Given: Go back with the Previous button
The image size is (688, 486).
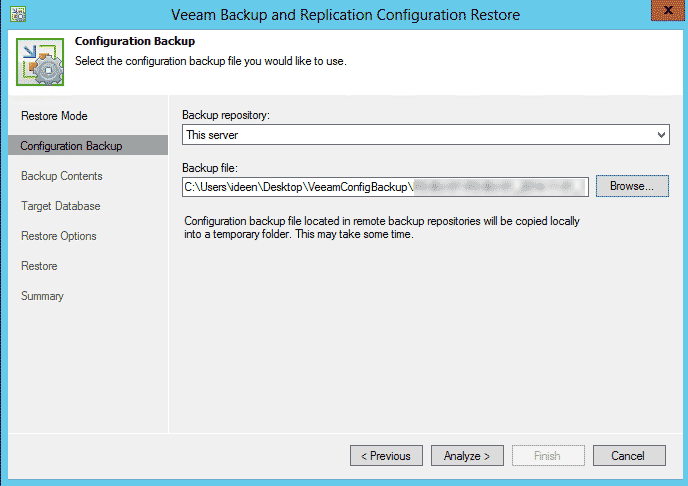Looking at the screenshot, I should [386, 456].
